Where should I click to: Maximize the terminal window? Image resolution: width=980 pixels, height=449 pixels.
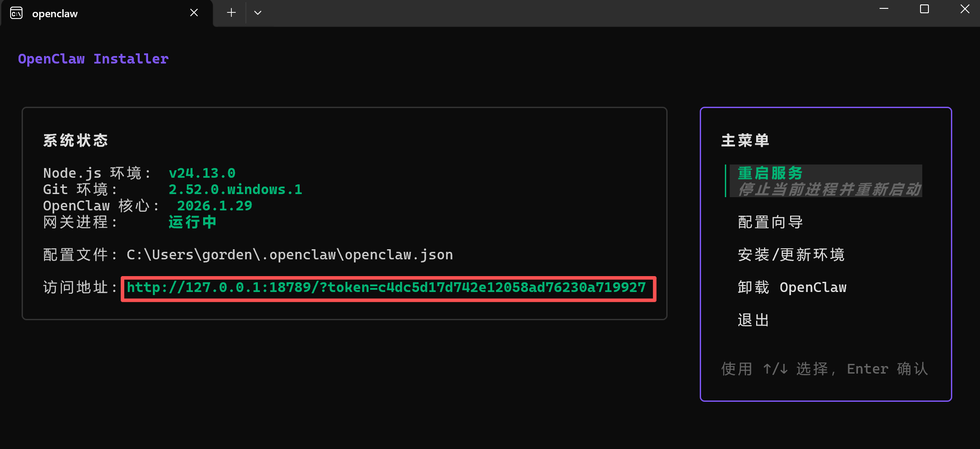[924, 9]
